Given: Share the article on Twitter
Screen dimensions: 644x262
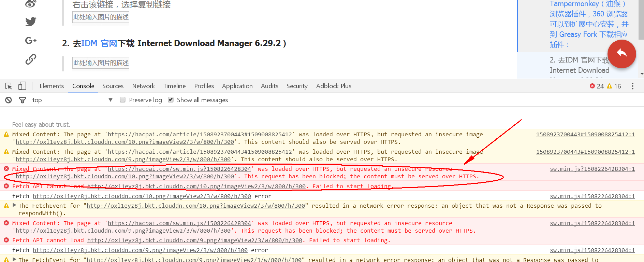Looking at the screenshot, I should pos(31,22).
